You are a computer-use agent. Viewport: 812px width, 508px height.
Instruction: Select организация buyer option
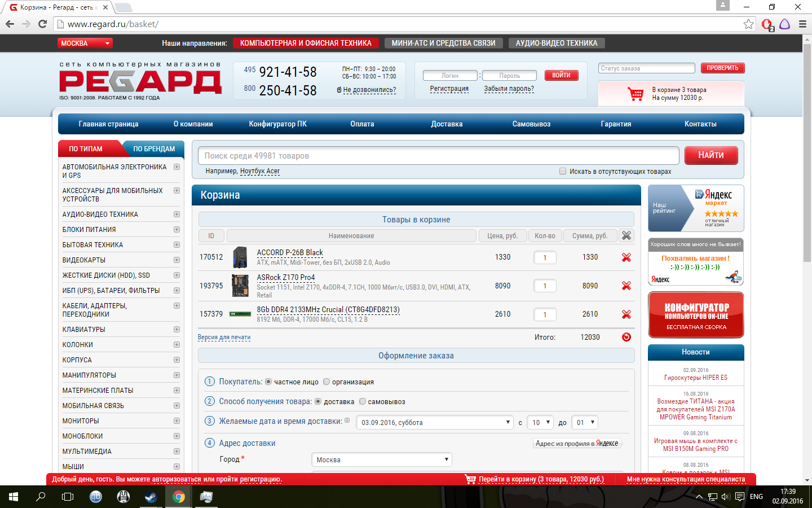pyautogui.click(x=326, y=382)
